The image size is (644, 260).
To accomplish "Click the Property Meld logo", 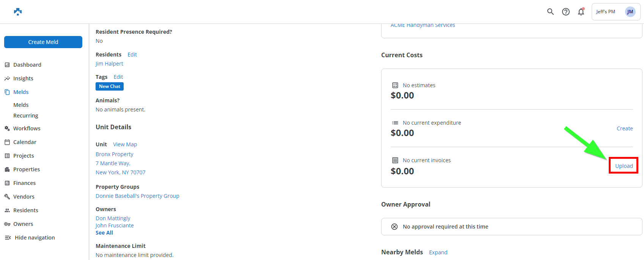I will click(18, 12).
